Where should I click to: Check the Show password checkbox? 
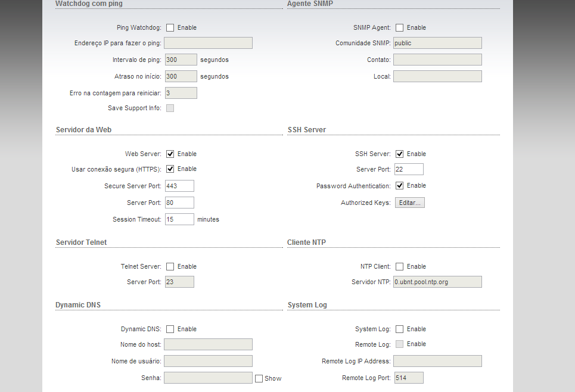(259, 378)
